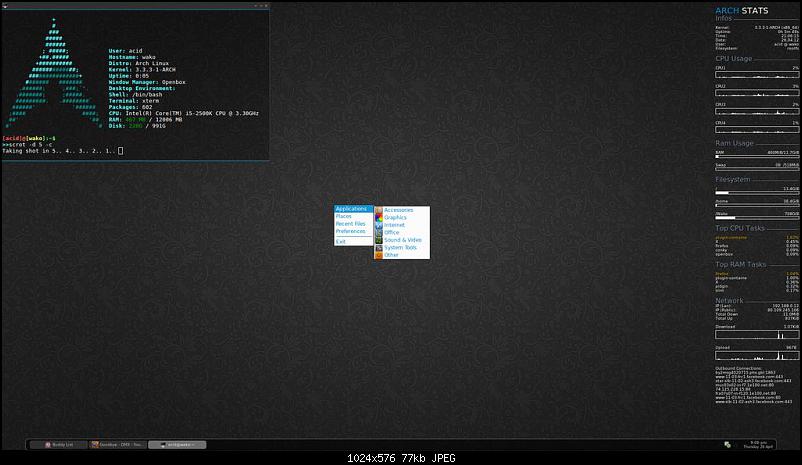The width and height of the screenshot is (802, 465).
Task: Click the Graphics color wheel icon
Action: [x=379, y=217]
